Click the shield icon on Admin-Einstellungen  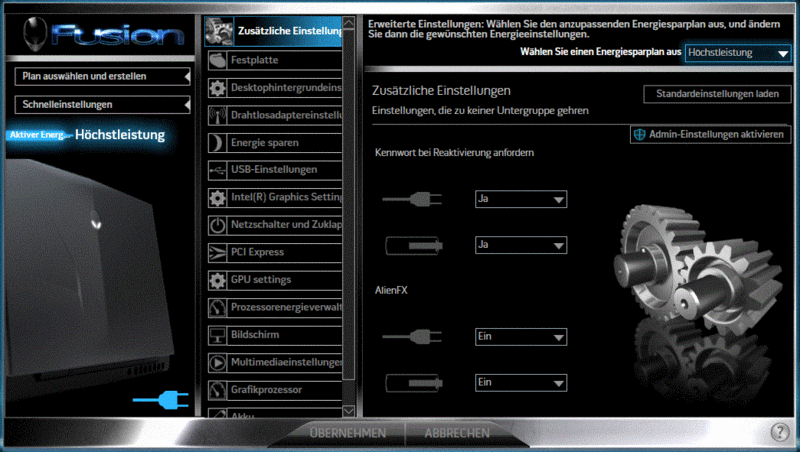click(639, 135)
